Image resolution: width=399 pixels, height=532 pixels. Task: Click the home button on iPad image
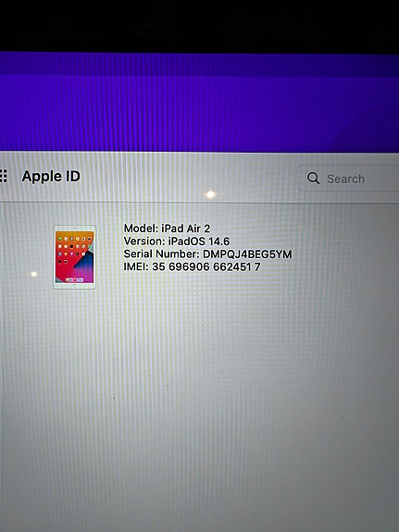click(74, 286)
